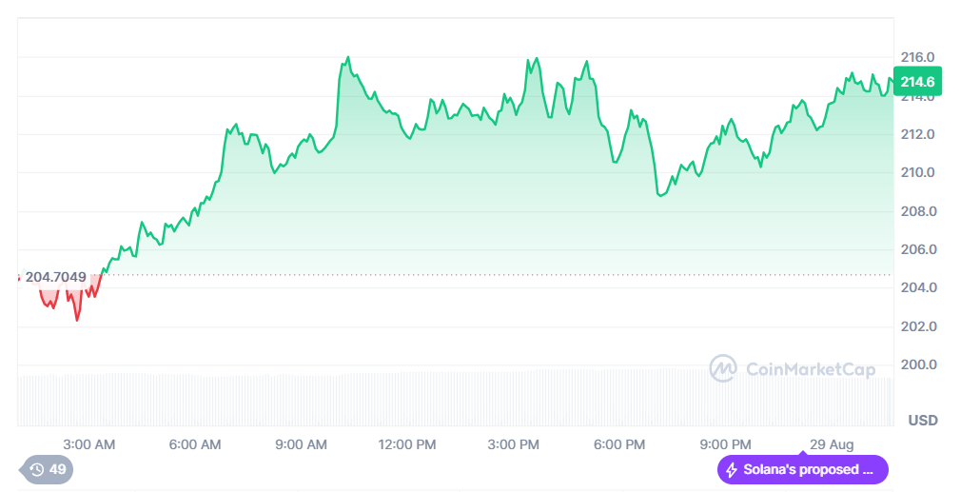The image size is (980, 492).
Task: Click the lightning bolt news icon
Action: 732,469
